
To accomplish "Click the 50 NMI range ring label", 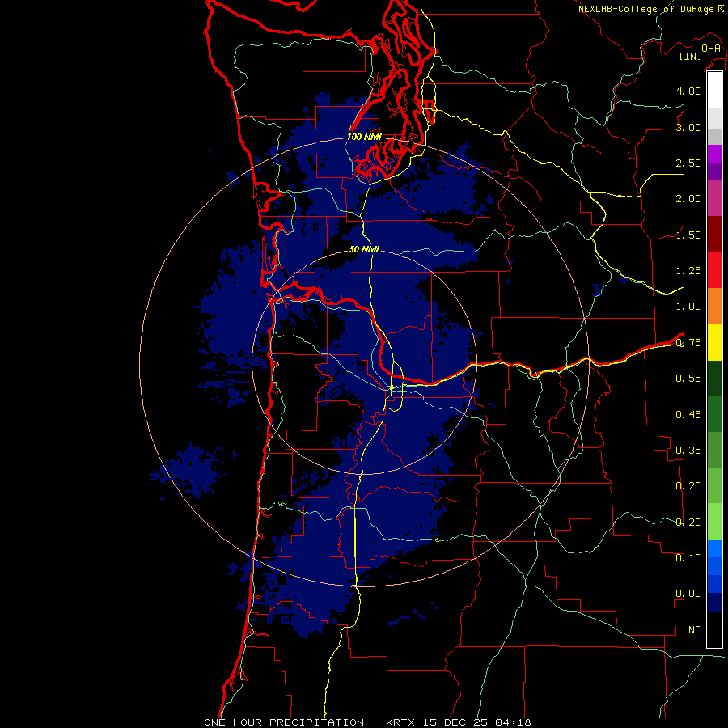I will pos(365,249).
